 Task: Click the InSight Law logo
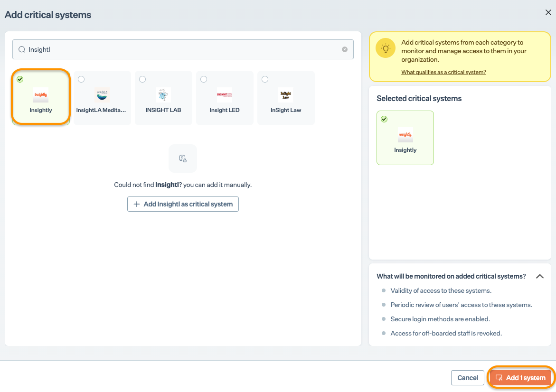[286, 95]
